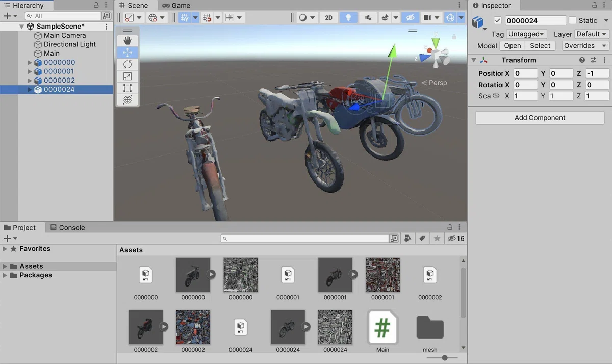Image resolution: width=612 pixels, height=364 pixels.
Task: Open the Gizmos dropdown arrow
Action: [x=461, y=18]
